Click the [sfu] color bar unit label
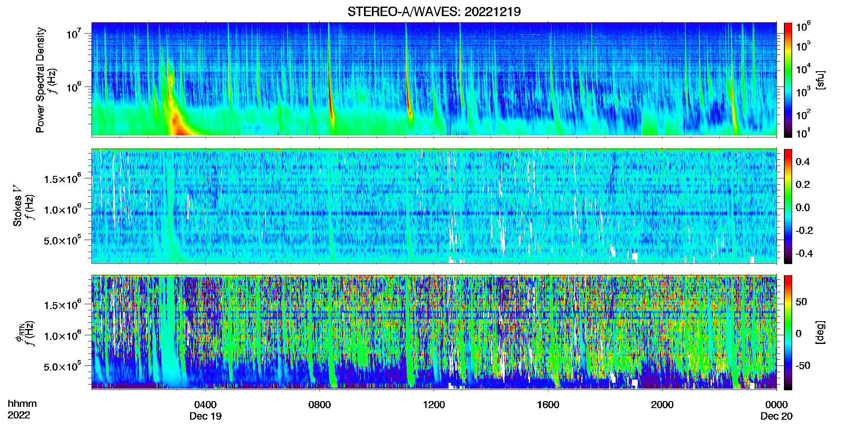 [820, 80]
